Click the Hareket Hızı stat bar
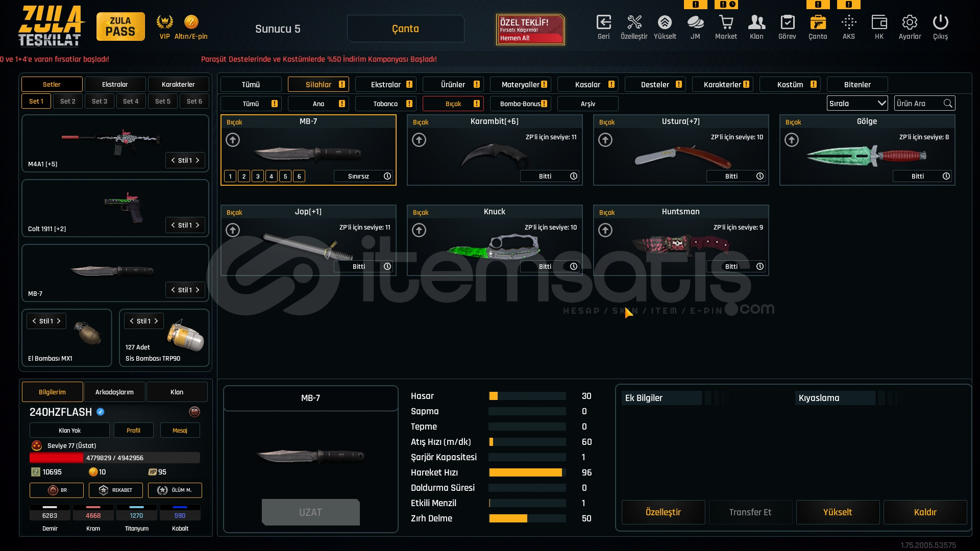The image size is (980, 551). click(x=527, y=472)
